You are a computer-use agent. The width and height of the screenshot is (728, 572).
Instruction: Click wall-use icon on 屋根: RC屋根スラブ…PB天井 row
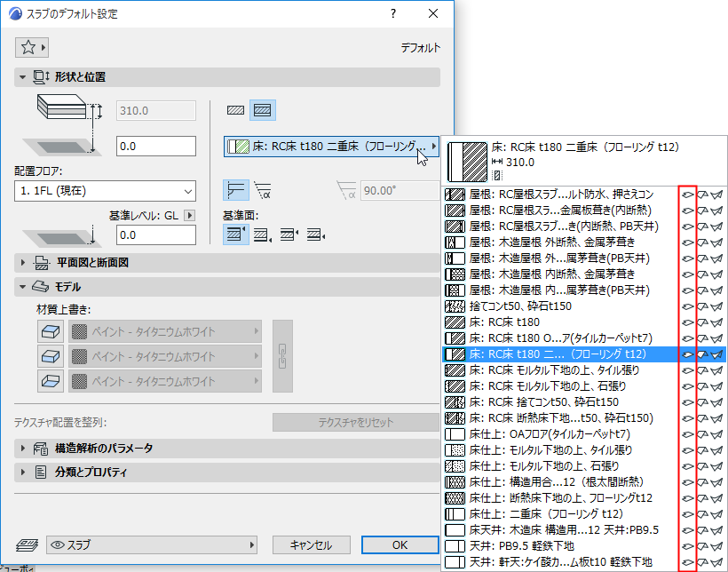coord(702,226)
